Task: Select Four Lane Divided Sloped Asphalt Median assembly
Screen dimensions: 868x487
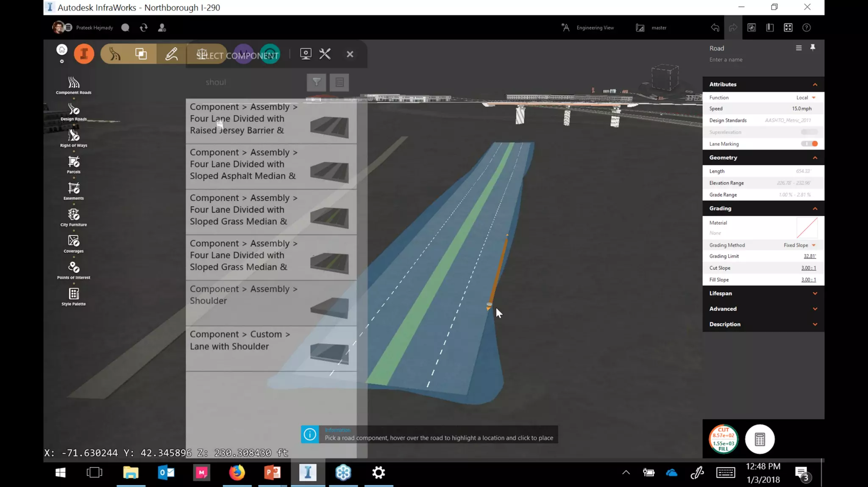Action: pos(271,166)
